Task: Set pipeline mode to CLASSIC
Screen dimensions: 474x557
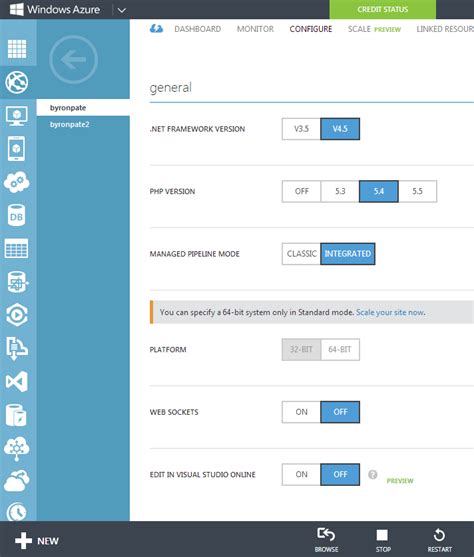Action: point(301,254)
